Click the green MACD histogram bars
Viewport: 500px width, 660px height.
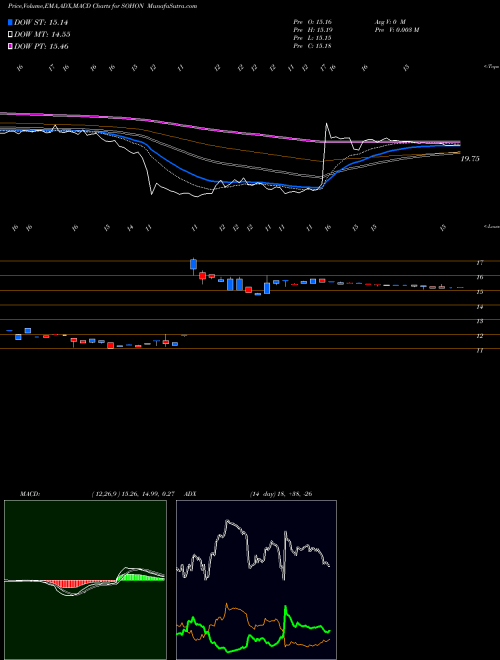coord(141,578)
